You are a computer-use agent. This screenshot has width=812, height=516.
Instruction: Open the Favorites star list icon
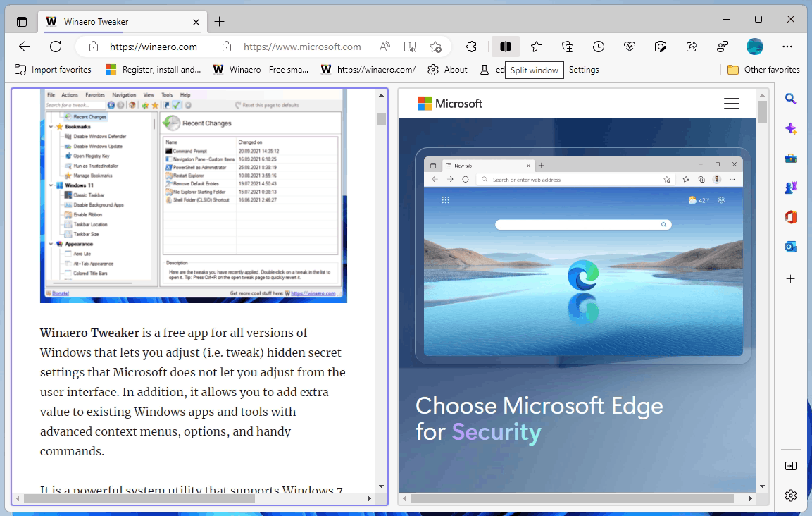[537, 47]
